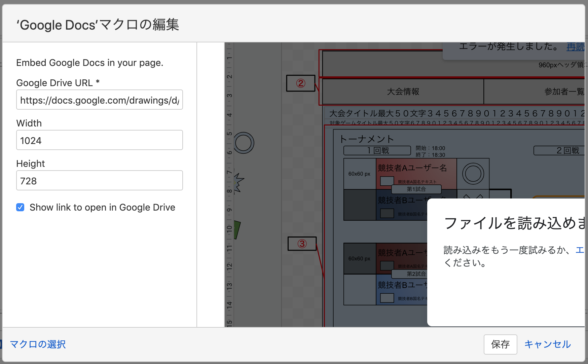Image resolution: width=588 pixels, height=364 pixels.
Task: Click the 再読 reload link in error banner
Action: 576,47
